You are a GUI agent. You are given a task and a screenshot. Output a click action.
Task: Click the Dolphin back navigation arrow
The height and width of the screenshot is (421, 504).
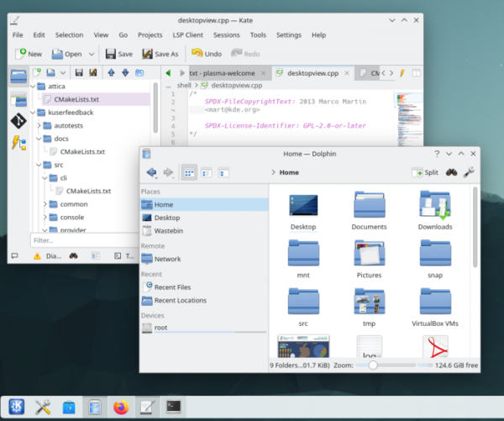point(151,172)
